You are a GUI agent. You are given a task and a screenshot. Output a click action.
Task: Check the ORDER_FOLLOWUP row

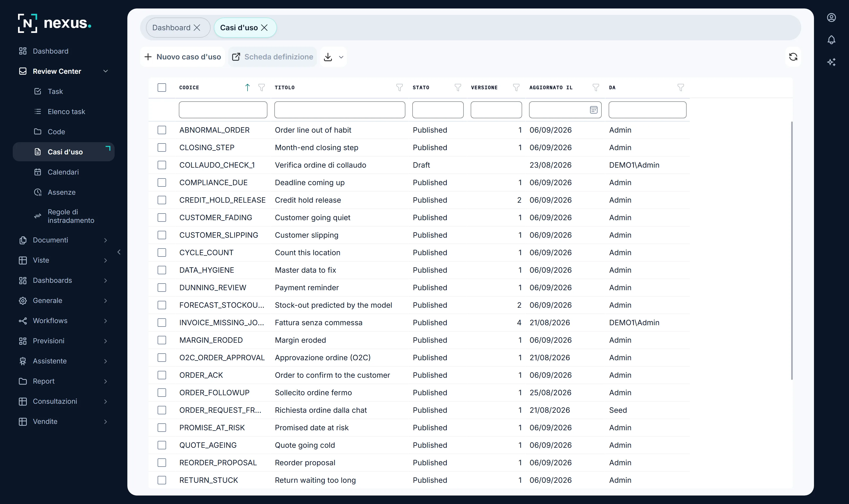pos(162,393)
